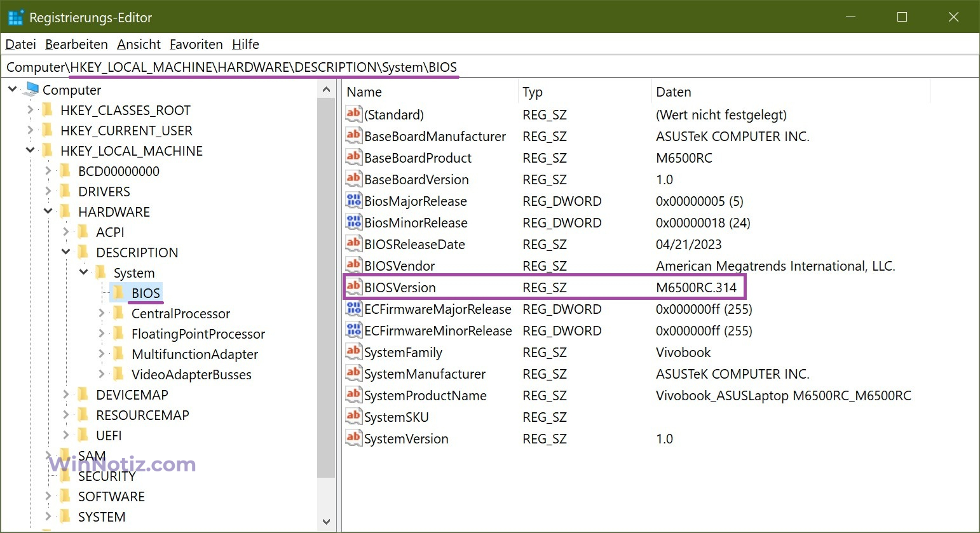Click the Daten column header
Screen dimensions: 980x533
point(673,92)
